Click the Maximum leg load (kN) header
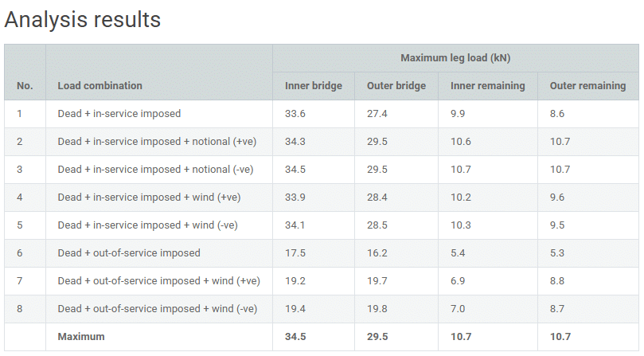The width and height of the screenshot is (644, 356). (455, 58)
